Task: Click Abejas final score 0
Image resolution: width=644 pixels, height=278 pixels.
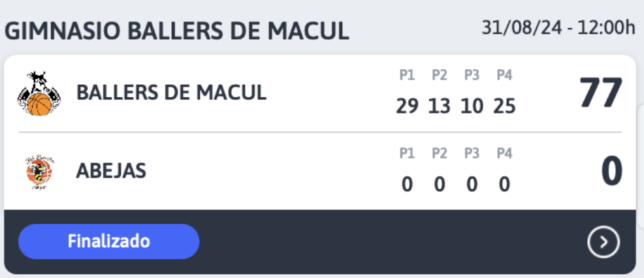Action: pos(612,172)
